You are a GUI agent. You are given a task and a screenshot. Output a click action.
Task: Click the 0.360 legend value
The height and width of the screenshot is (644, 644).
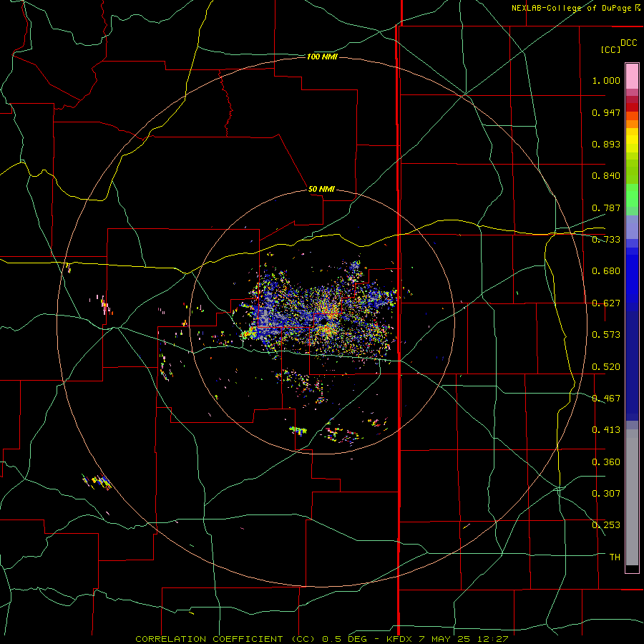tap(606, 462)
